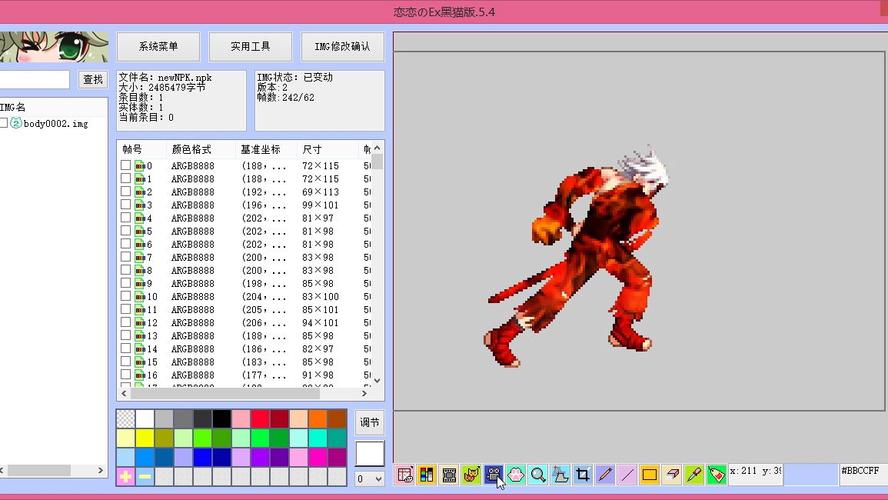Click the green icon beside body0002.img
The image size is (888, 500).
tap(16, 123)
